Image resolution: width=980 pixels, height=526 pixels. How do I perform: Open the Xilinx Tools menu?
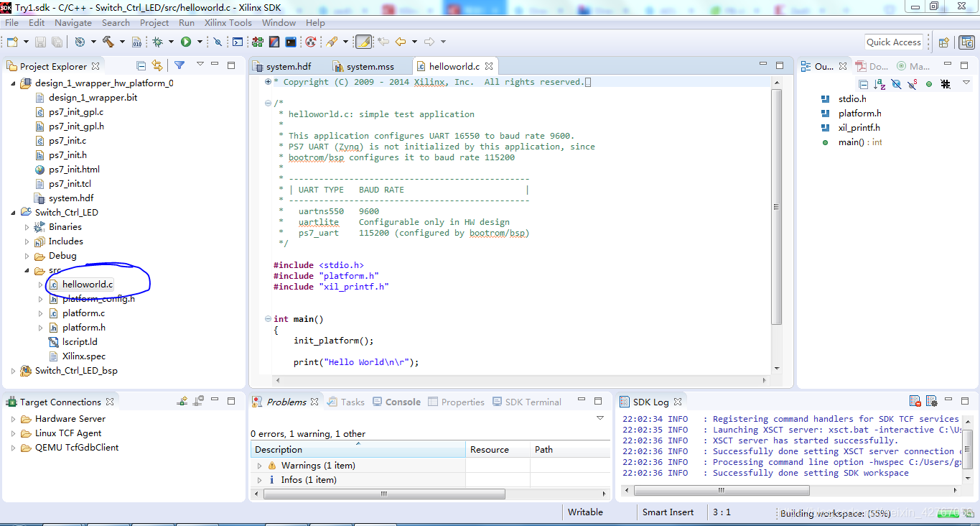228,22
